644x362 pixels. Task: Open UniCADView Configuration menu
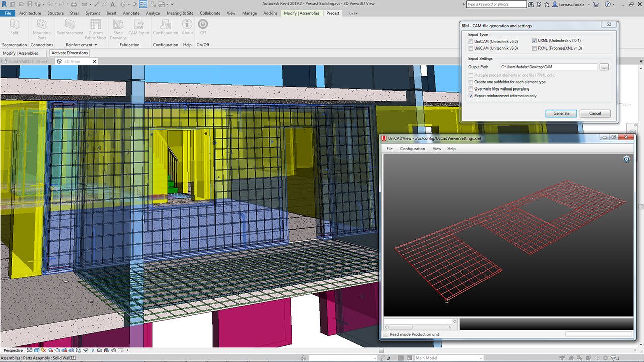click(413, 149)
